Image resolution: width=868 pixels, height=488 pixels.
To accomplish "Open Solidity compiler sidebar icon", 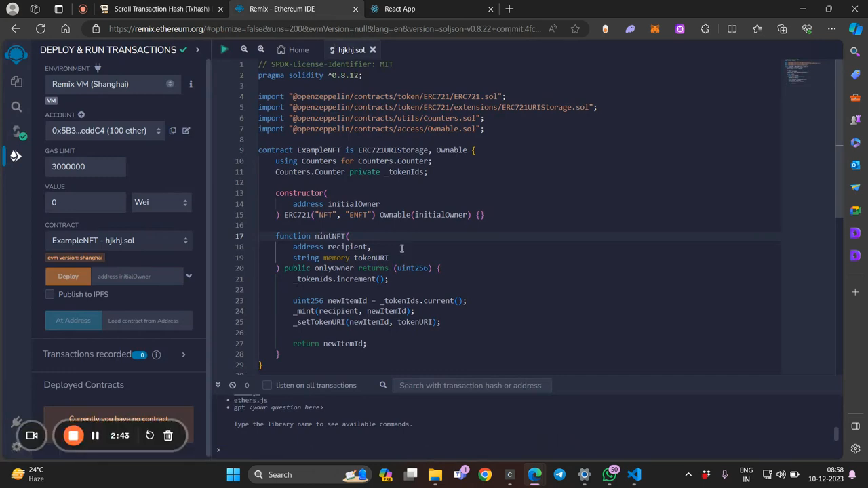I will point(16,131).
